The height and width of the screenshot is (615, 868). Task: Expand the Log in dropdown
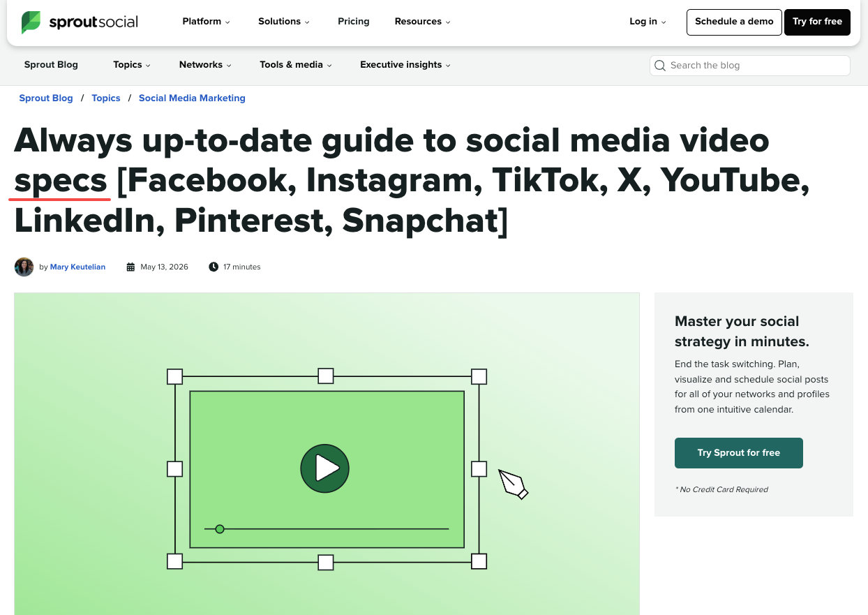click(x=648, y=22)
